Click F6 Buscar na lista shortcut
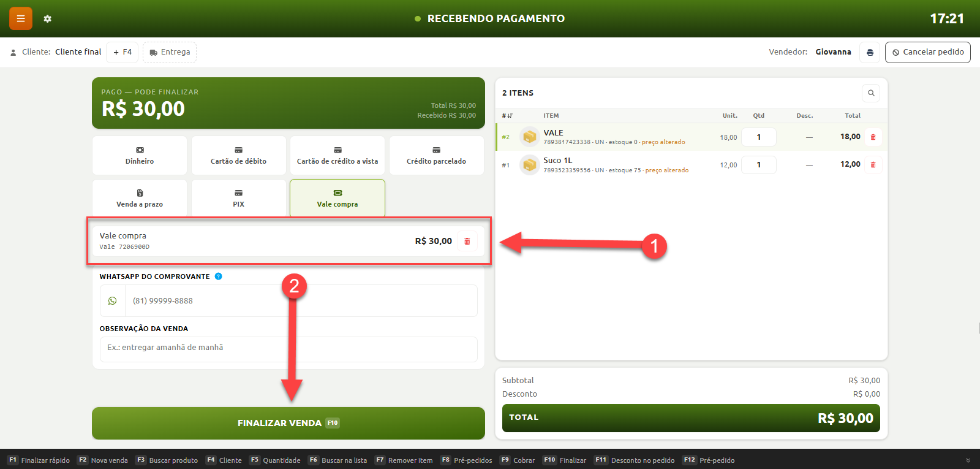Viewport: 980px width, 469px height. coord(337,460)
